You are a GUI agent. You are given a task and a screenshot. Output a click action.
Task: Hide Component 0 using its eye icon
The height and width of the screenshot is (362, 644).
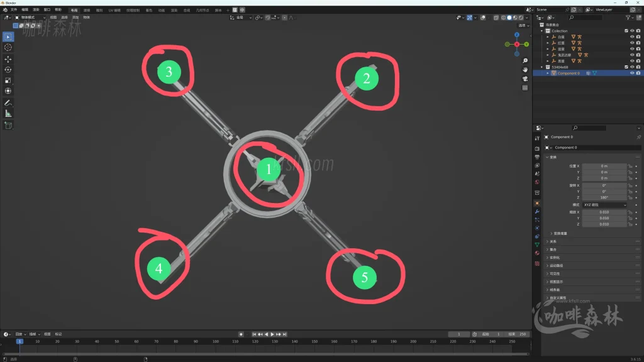tap(631, 73)
